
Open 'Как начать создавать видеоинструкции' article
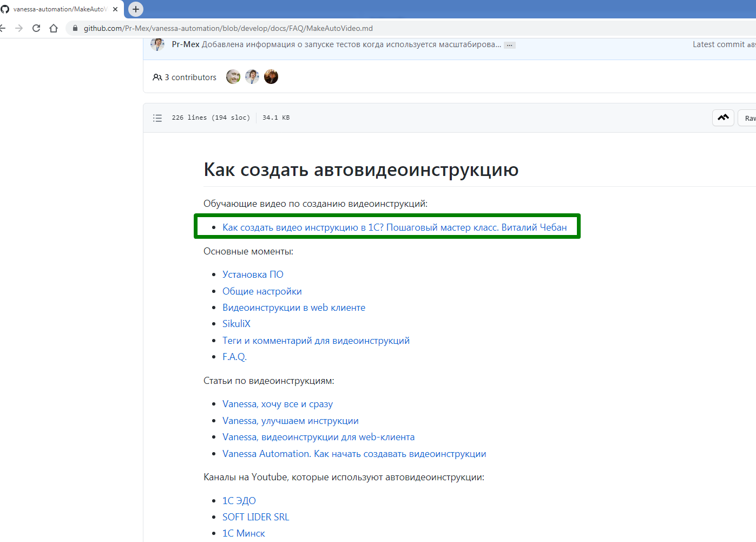354,454
